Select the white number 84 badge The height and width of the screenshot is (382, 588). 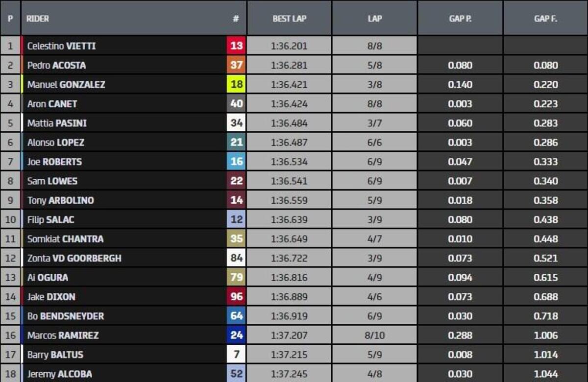(x=236, y=258)
